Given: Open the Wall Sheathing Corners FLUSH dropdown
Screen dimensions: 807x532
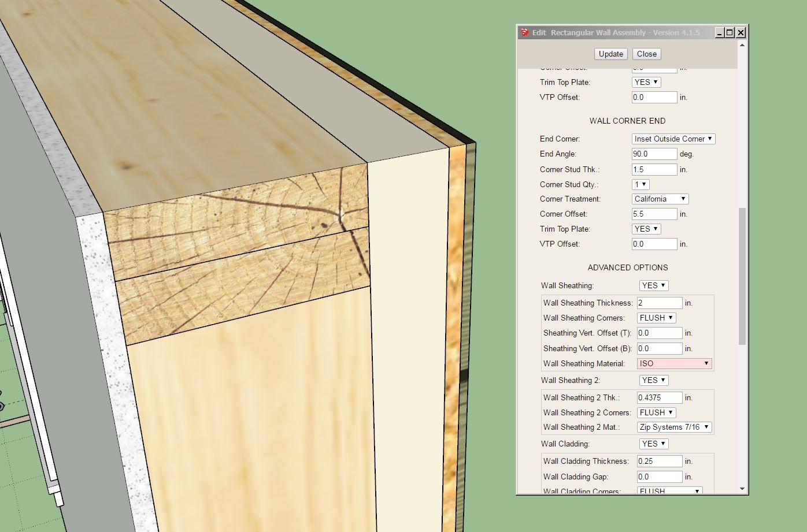Looking at the screenshot, I should pos(656,318).
